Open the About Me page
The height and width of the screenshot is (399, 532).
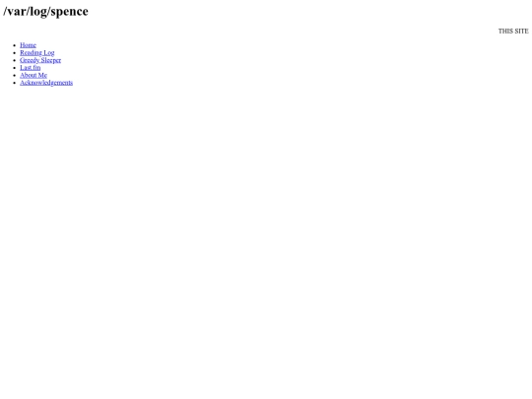tap(33, 75)
